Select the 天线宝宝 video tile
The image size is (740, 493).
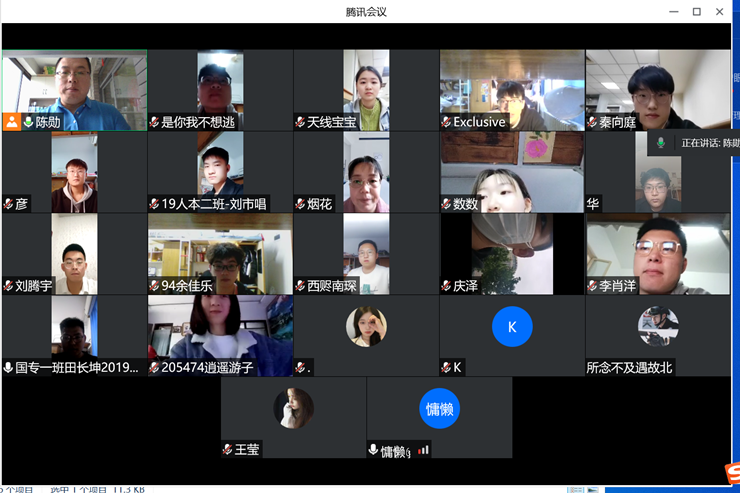366,90
